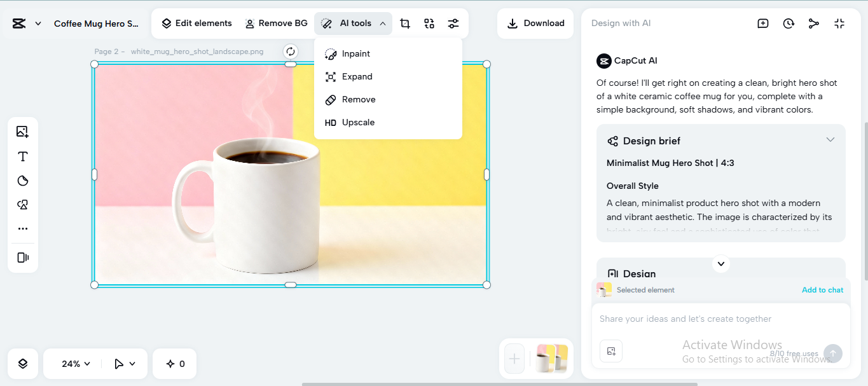Click Minimalist Mug Hero Shot | 4:3 text
Screen dimensions: 868x386
point(670,163)
